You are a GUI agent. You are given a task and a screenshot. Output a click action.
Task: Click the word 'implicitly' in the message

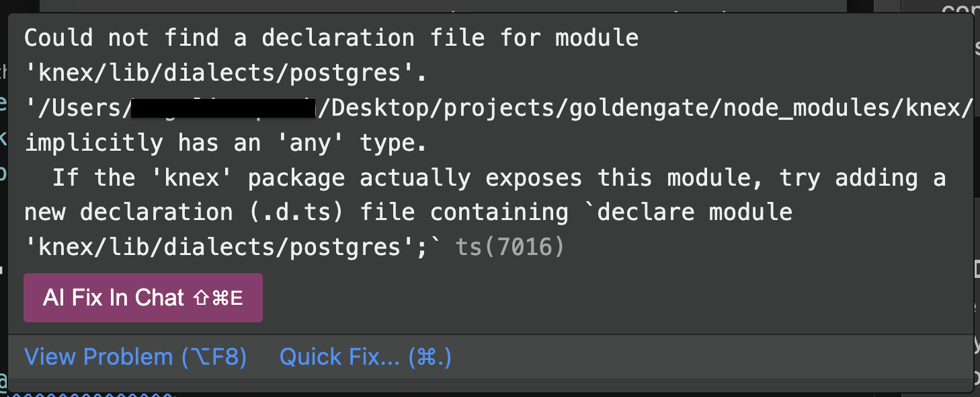pos(93,143)
